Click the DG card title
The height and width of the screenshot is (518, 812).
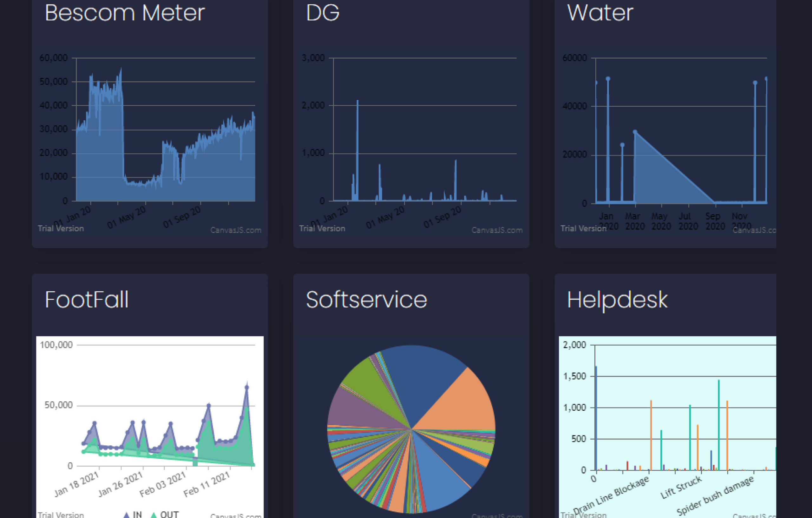(323, 13)
